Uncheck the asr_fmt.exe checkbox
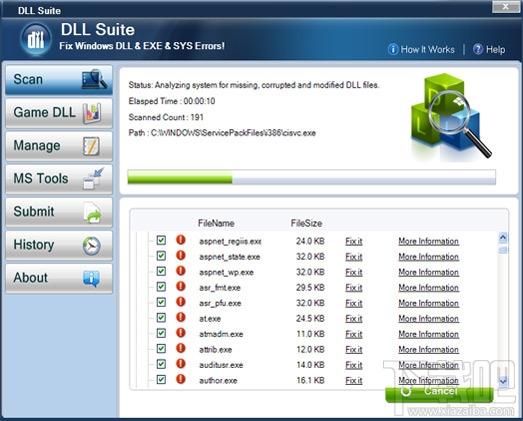The height and width of the screenshot is (421, 523). click(x=161, y=287)
